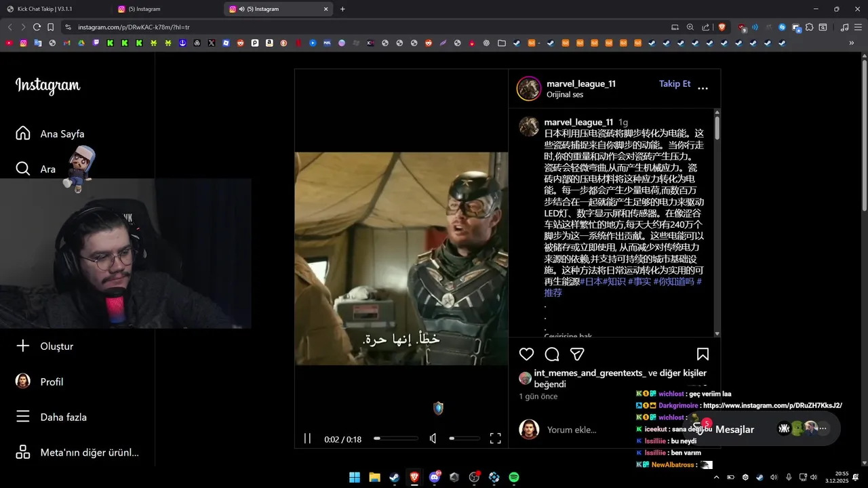This screenshot has width=868, height=488.
Task: Open marvel_league_11 profile from the post header
Action: coord(581,83)
